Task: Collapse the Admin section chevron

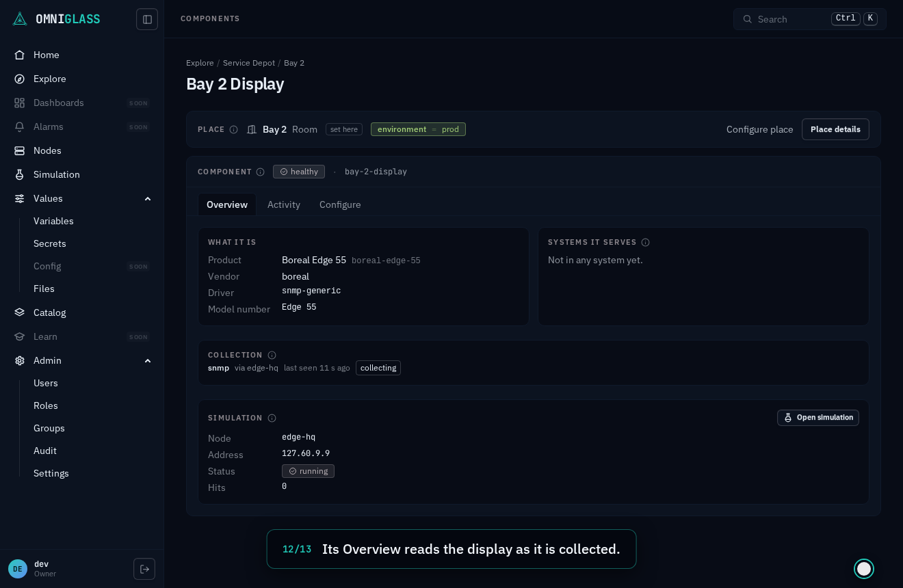Action: coord(148,360)
